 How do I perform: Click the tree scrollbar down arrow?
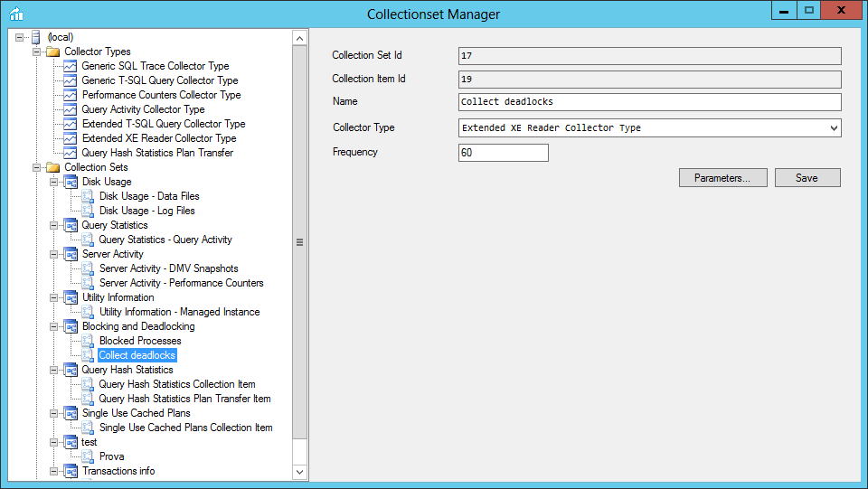tap(300, 472)
